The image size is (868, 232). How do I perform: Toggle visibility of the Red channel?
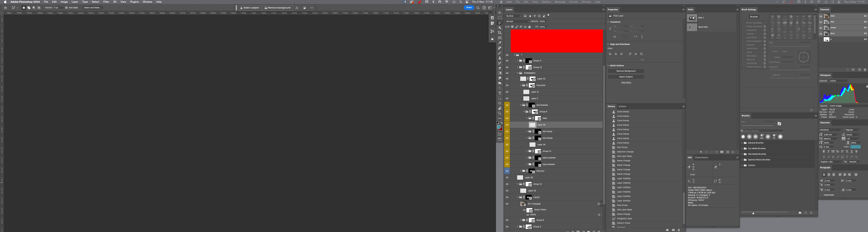[x=821, y=21]
